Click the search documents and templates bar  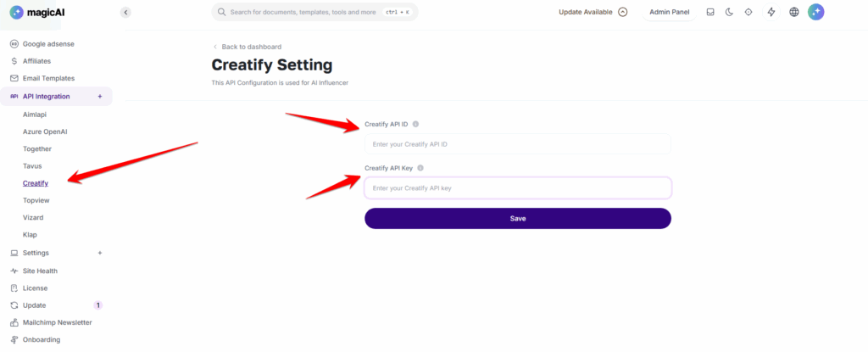tap(314, 12)
